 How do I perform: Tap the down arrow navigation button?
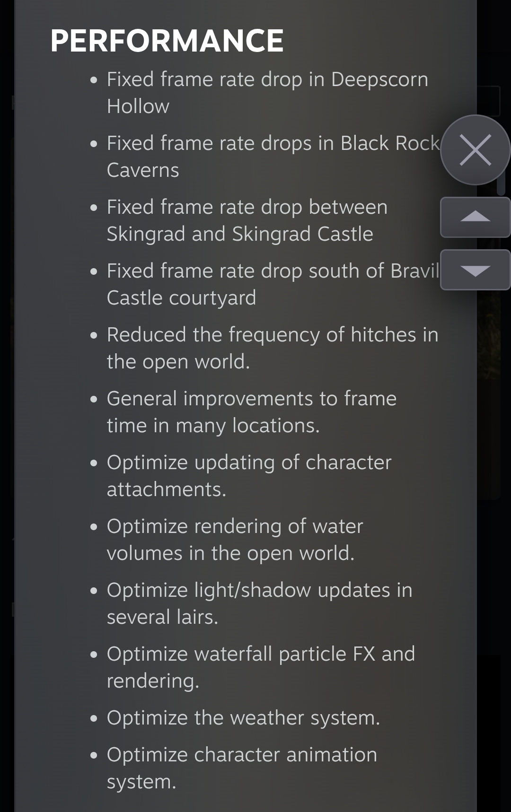[475, 270]
